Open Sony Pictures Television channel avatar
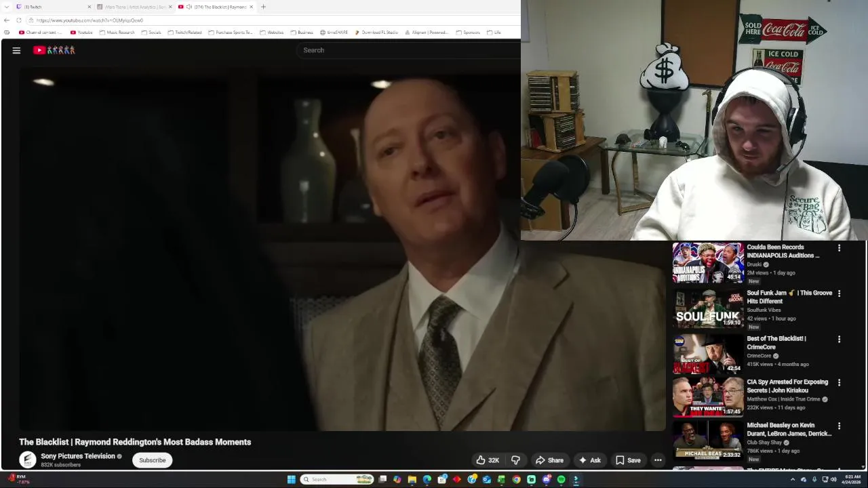 [27, 460]
